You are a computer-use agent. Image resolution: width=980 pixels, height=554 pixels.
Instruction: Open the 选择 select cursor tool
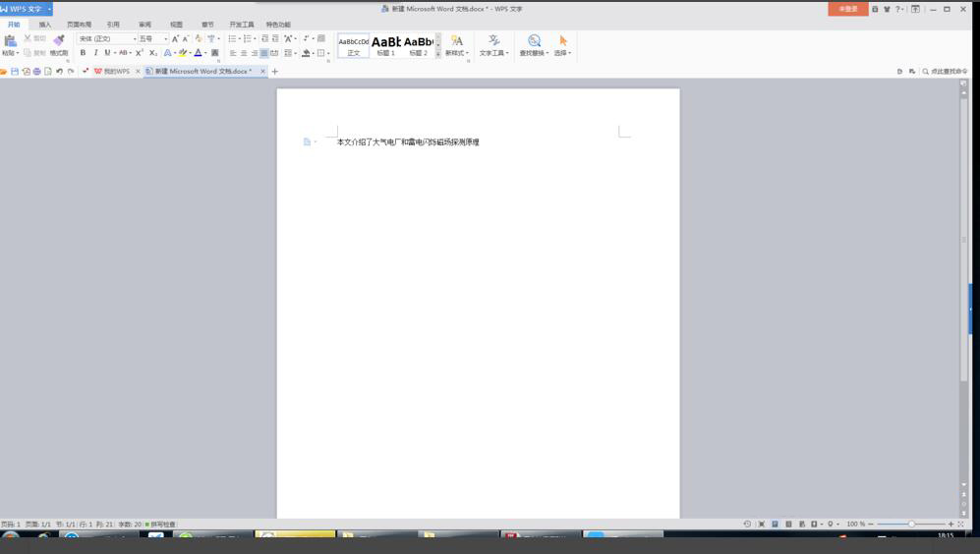pyautogui.click(x=562, y=45)
